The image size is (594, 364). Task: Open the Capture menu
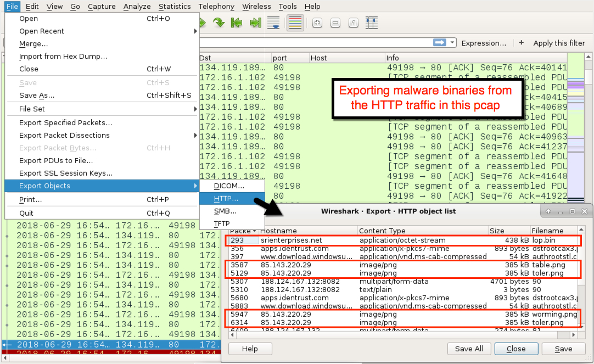pos(102,7)
